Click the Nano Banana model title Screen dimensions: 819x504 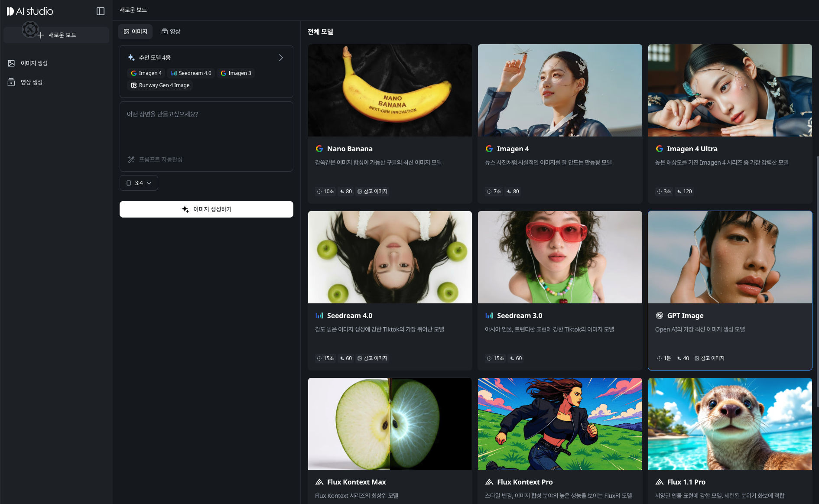tap(350, 149)
